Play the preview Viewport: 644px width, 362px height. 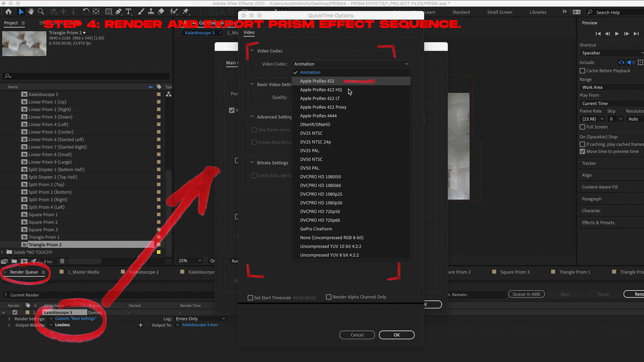617,33
